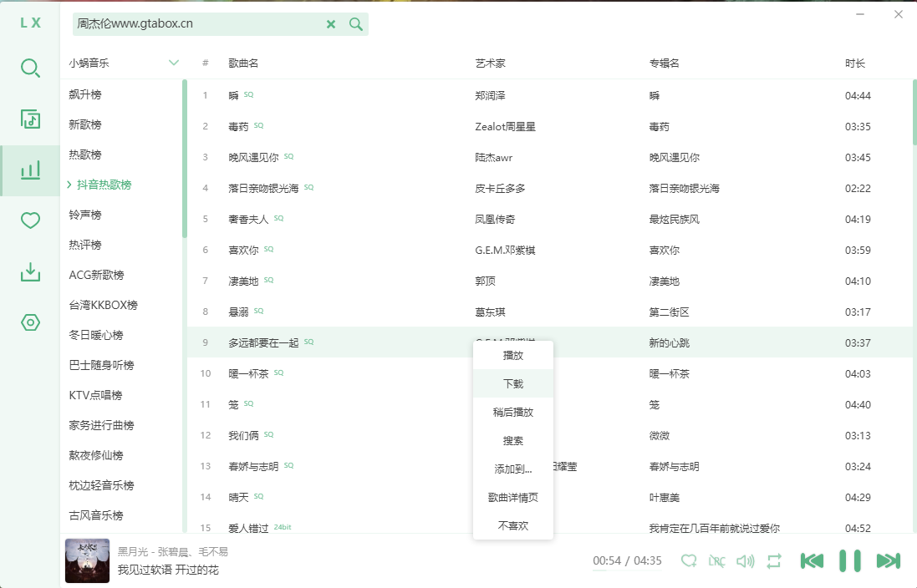The width and height of the screenshot is (917, 588).
Task: Click the 黑月光 album cover thumbnail
Action: (x=87, y=561)
